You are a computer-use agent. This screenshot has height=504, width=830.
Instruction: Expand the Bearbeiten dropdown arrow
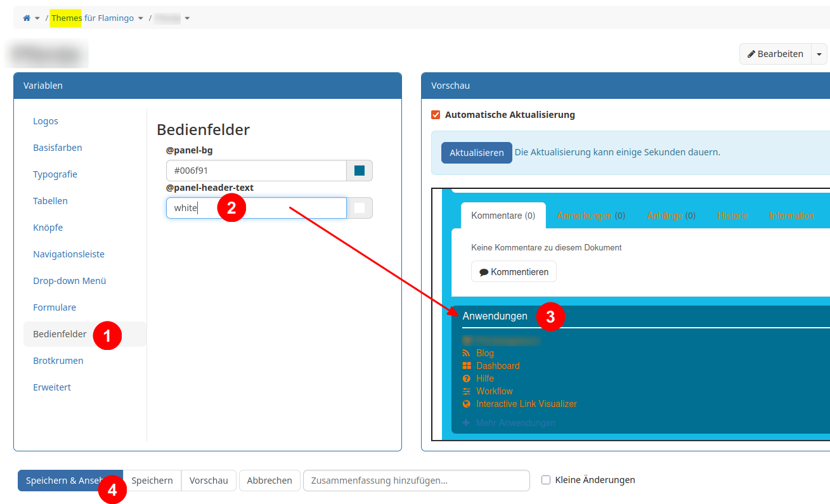pos(819,54)
